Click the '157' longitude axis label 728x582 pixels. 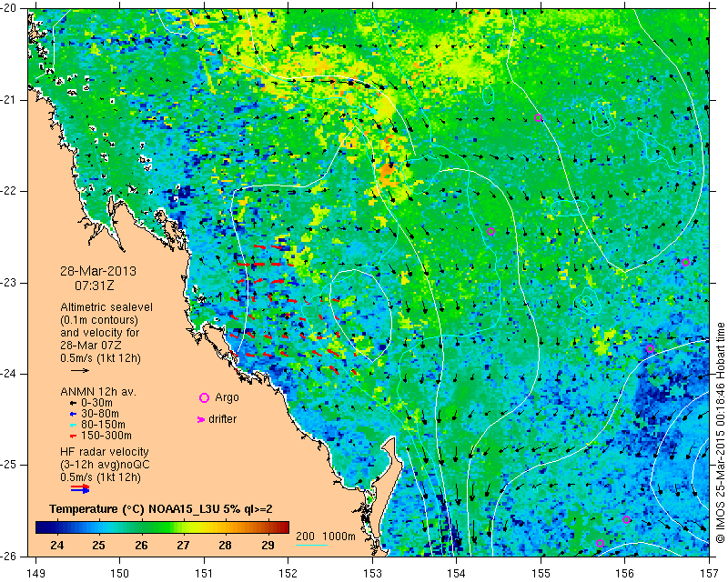(x=710, y=574)
